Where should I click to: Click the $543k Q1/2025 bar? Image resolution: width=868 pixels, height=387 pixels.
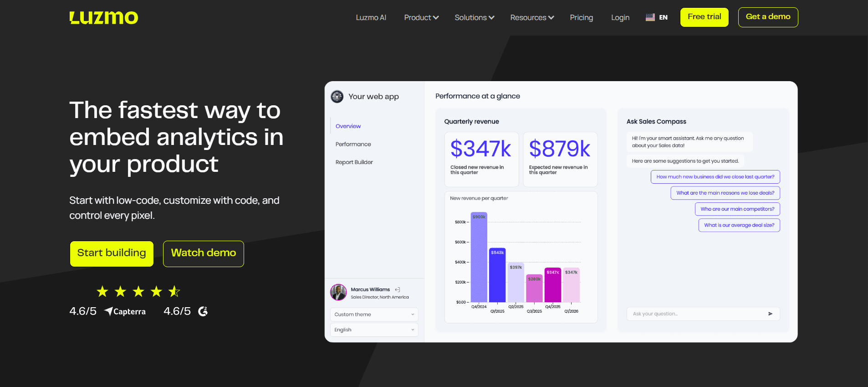[497, 275]
